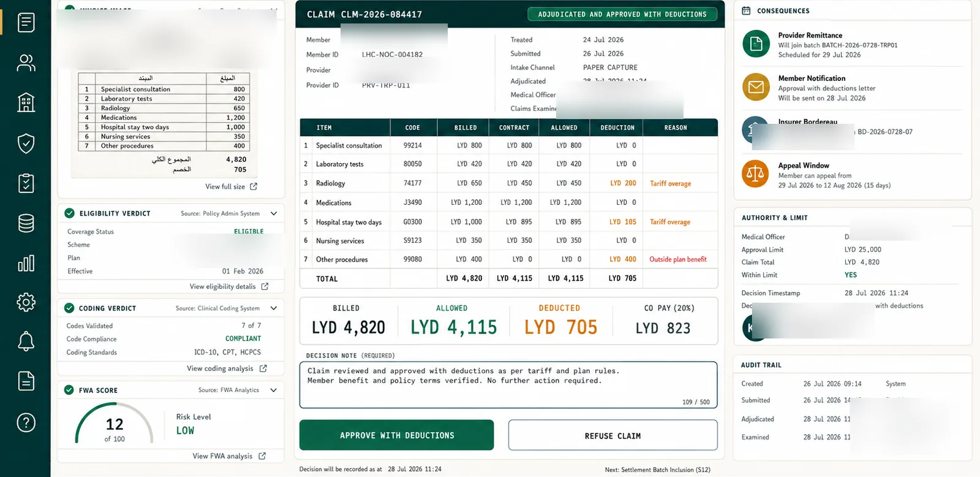This screenshot has width=980, height=477.
Task: Click the COMPLIANT code compliance value
Action: click(x=243, y=338)
